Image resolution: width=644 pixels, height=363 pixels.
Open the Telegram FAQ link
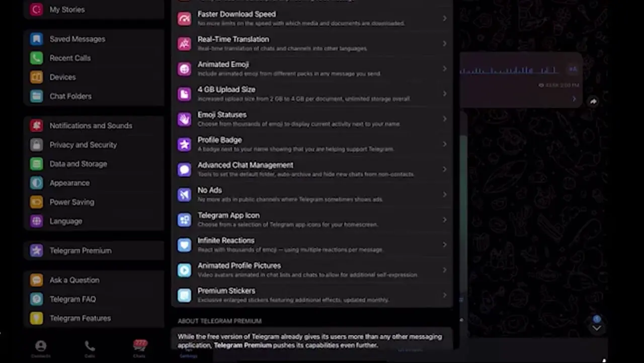click(x=94, y=299)
